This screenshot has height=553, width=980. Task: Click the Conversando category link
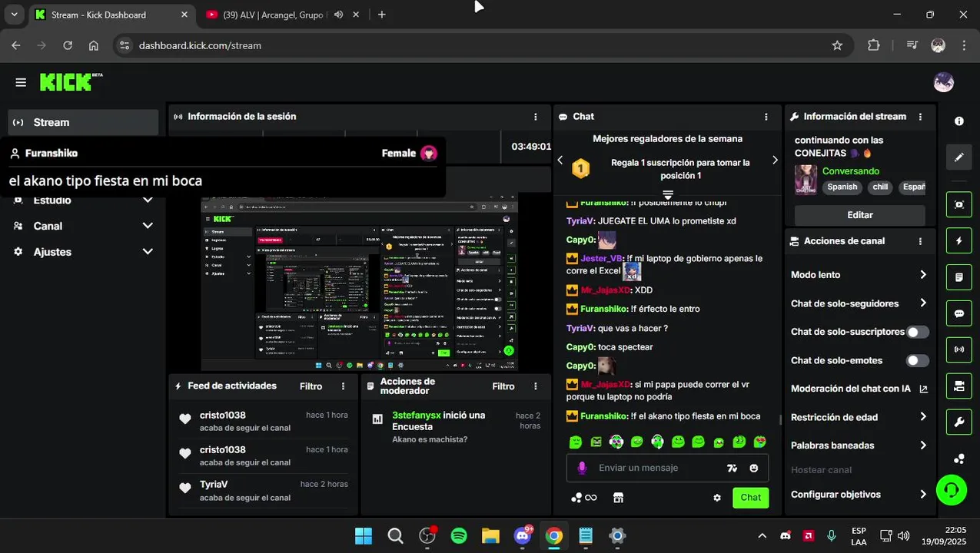coord(851,171)
